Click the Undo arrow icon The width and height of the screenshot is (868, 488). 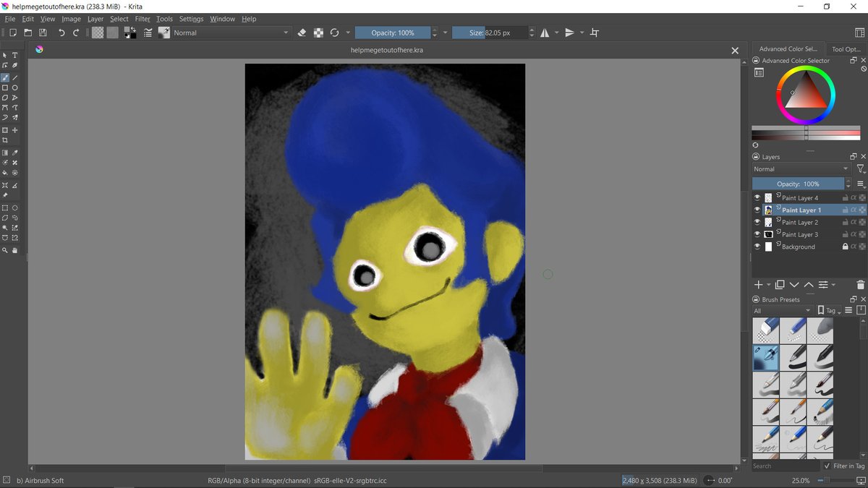pos(61,33)
